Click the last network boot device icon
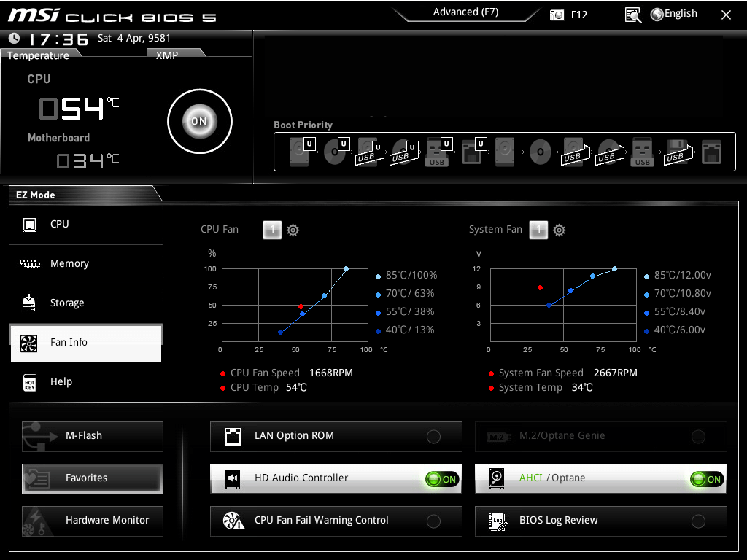The height and width of the screenshot is (560, 747). pos(711,152)
